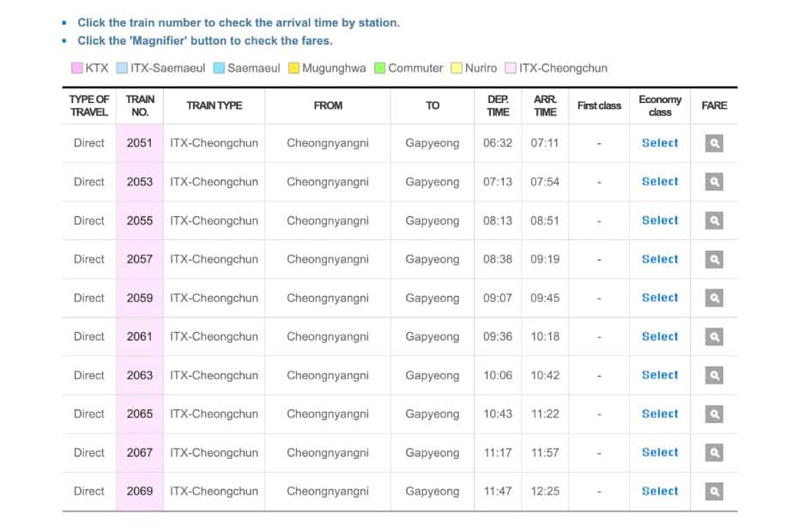Click train number 2065

[140, 414]
